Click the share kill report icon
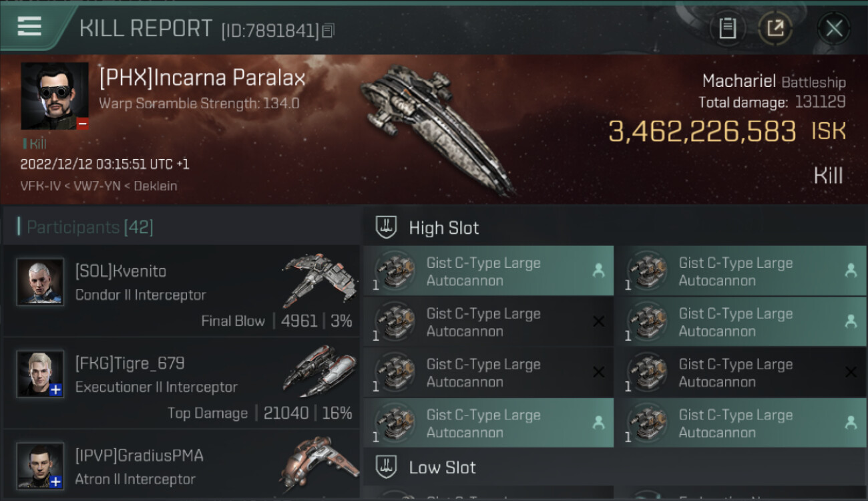This screenshot has width=868, height=501. point(775,28)
